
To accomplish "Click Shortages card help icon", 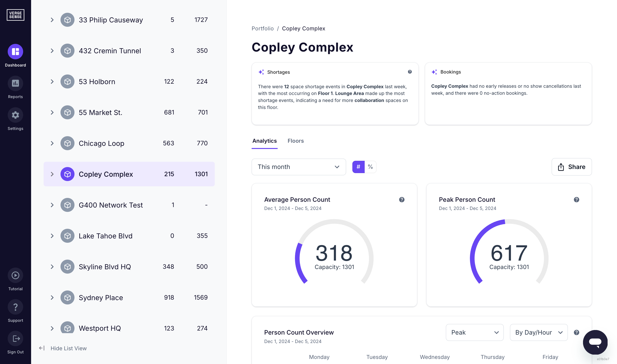I will pyautogui.click(x=409, y=72).
